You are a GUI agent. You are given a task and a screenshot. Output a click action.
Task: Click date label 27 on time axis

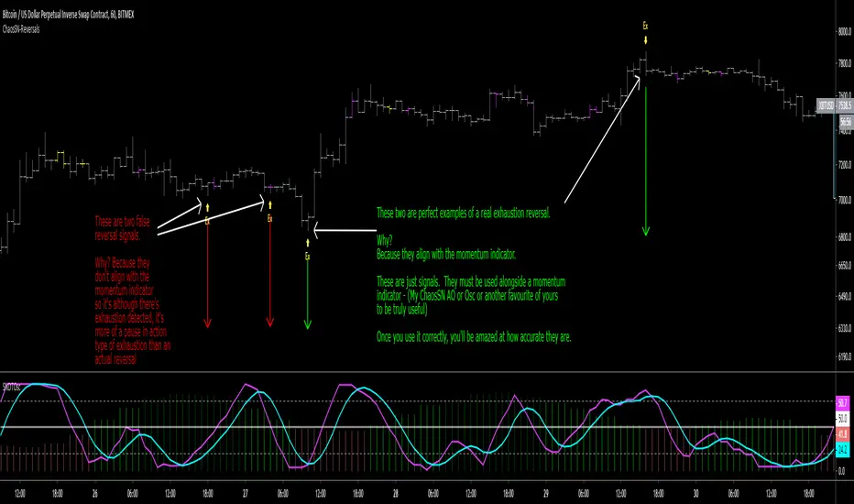tap(245, 494)
